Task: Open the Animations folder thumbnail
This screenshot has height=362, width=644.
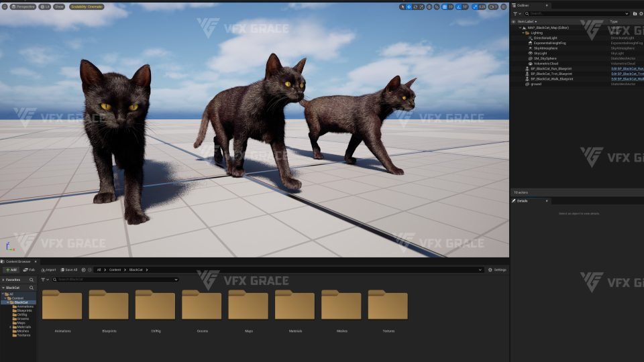Action: coord(62,306)
